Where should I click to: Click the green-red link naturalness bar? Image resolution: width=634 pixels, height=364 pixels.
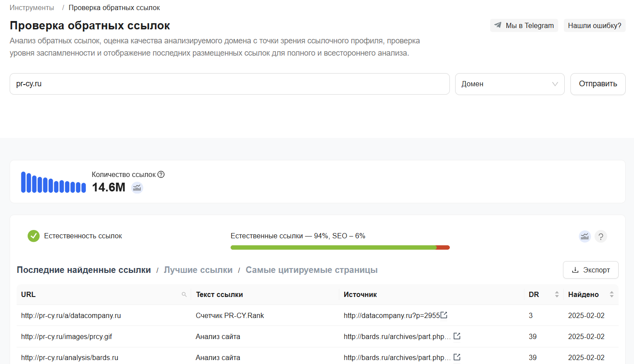340,247
